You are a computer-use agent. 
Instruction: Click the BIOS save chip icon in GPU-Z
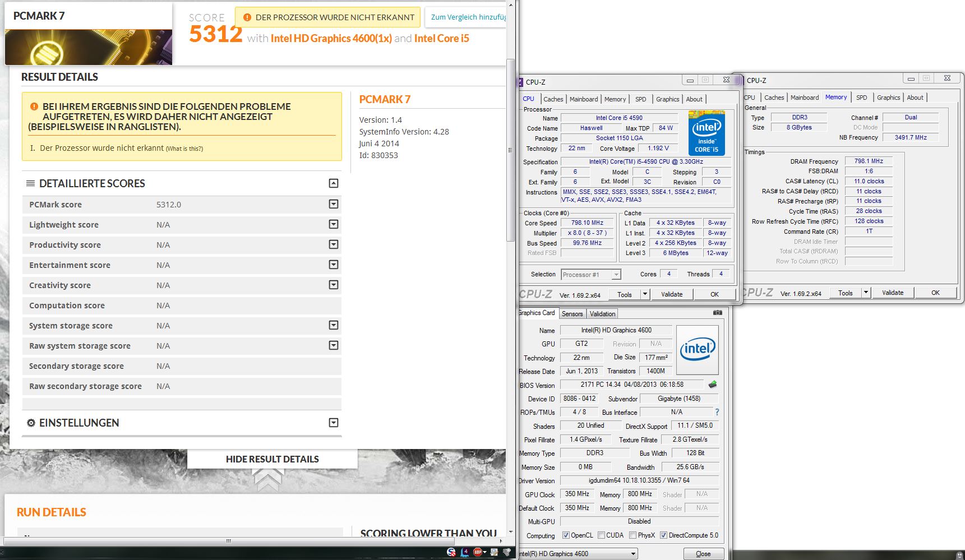pos(713,385)
